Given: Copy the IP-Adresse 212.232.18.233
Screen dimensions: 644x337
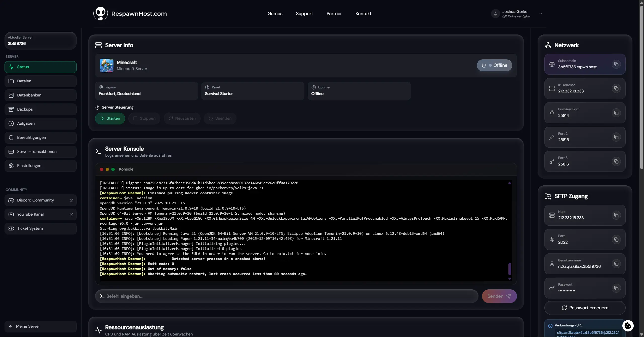Looking at the screenshot, I should [x=616, y=88].
